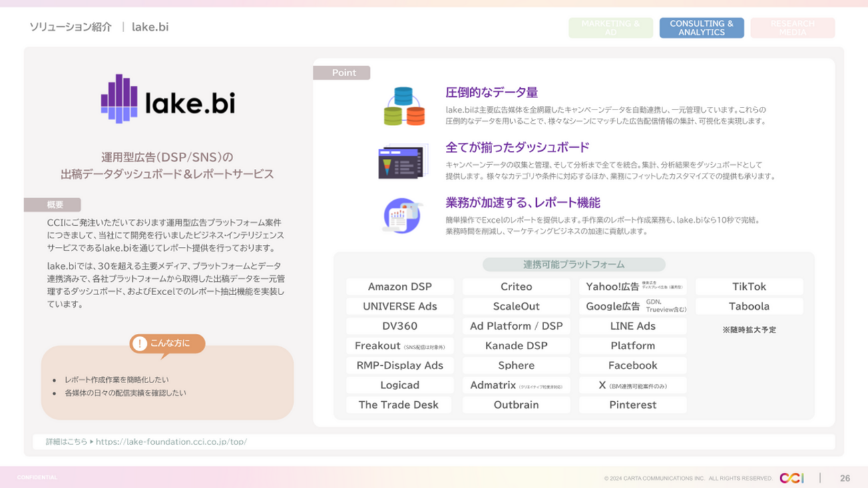The height and width of the screenshot is (488, 868).
Task: Click the Platform box under LINE Ads
Action: click(x=633, y=346)
